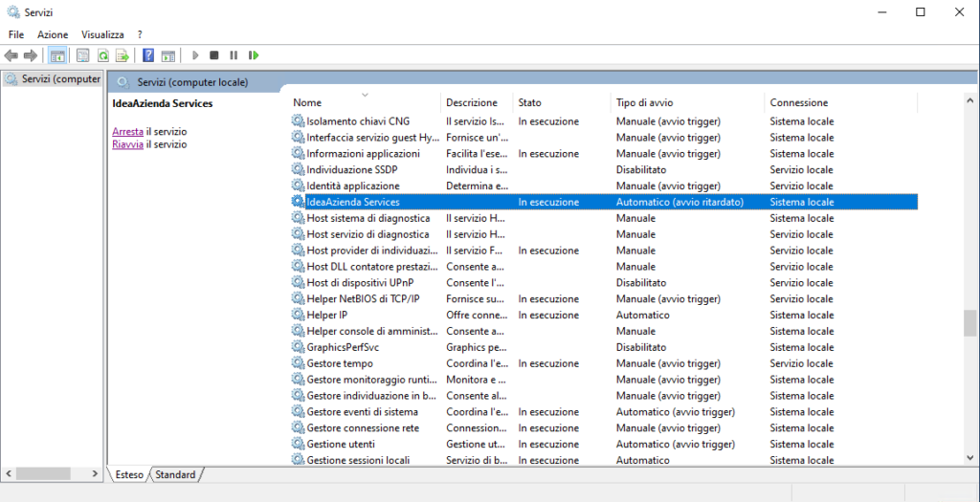Select Servizi (computer locale) tree node
Image resolution: width=980 pixels, height=502 pixels.
53,79
